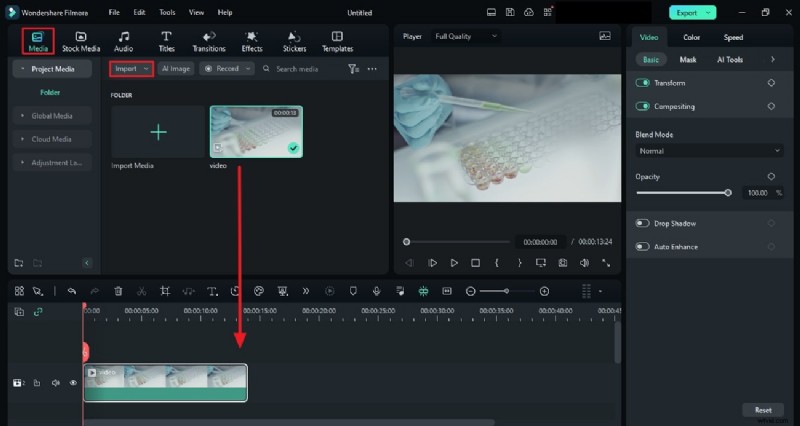This screenshot has height=426, width=800.
Task: Take a snapshot with the camera icon
Action: click(x=562, y=263)
